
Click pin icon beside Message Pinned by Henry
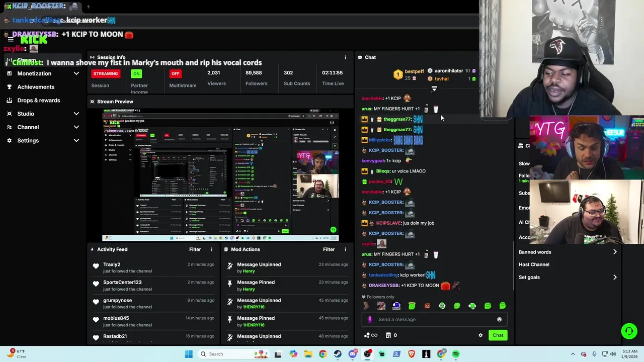point(230,284)
